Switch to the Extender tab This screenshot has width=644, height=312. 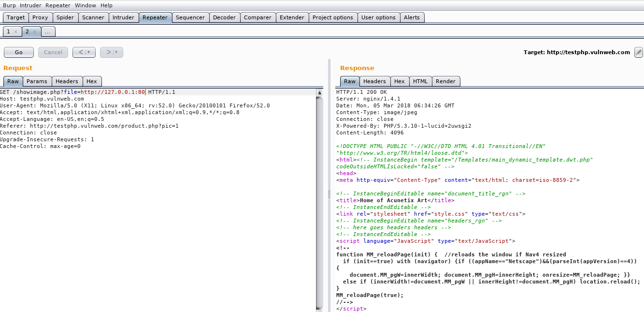(292, 17)
